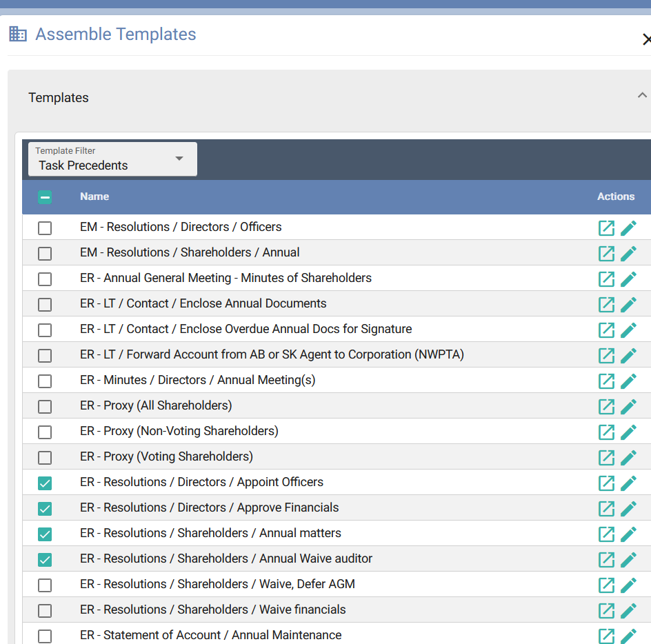Uncheck 'ER - Resolutions / Directors / Appoint Officers'

pyautogui.click(x=45, y=483)
